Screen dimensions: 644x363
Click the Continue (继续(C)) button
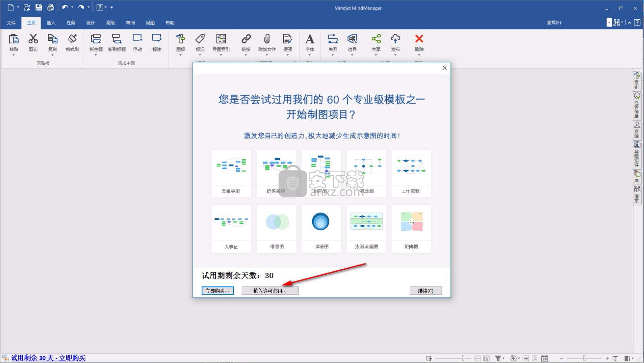[x=425, y=291]
